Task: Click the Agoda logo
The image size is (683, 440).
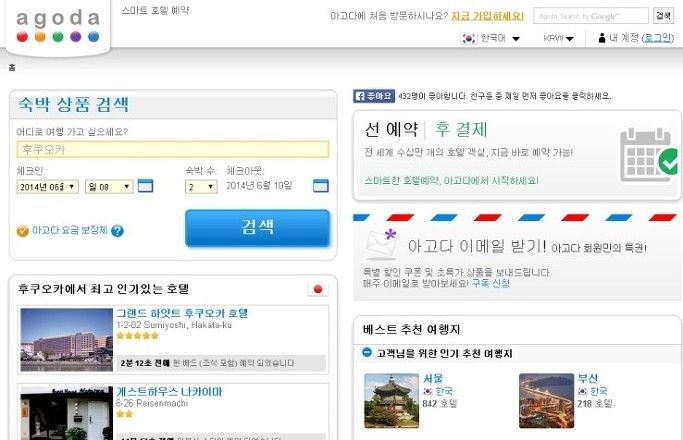Action: click(58, 26)
